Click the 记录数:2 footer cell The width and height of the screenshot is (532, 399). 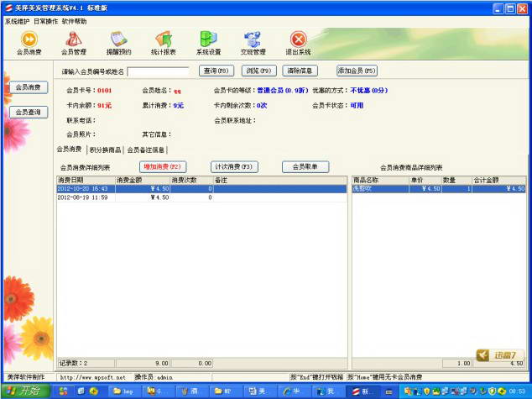pyautogui.click(x=86, y=364)
